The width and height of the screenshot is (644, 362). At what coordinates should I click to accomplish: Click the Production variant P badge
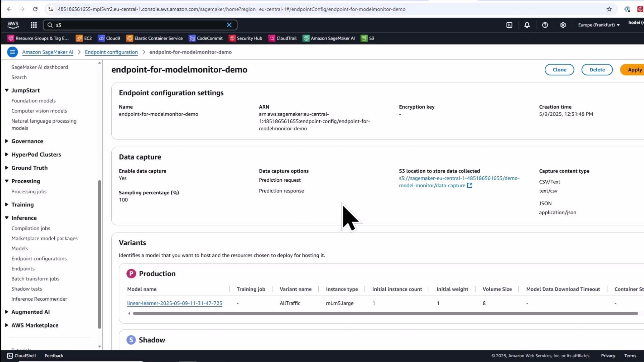[x=131, y=274]
